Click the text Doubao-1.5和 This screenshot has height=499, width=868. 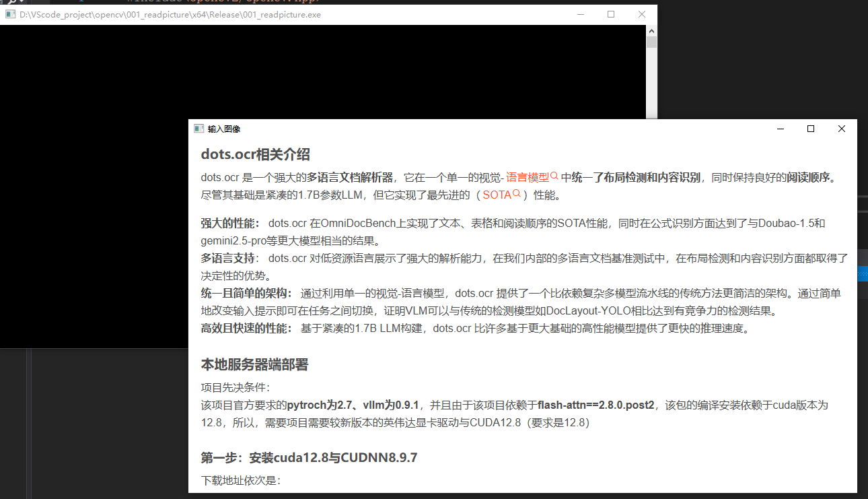click(792, 224)
